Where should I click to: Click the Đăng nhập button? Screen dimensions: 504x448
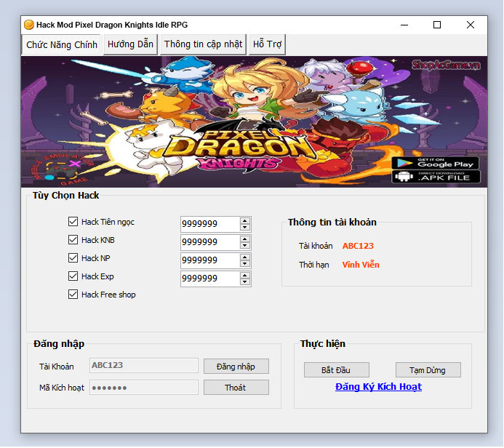point(236,367)
